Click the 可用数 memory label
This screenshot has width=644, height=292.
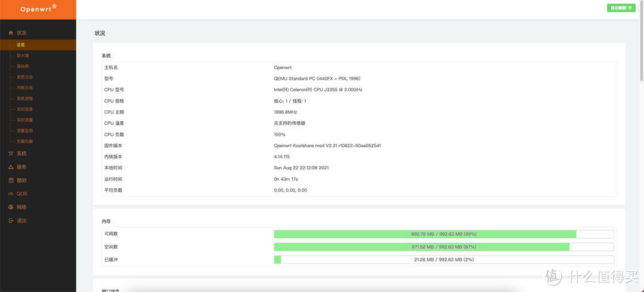tap(111, 234)
